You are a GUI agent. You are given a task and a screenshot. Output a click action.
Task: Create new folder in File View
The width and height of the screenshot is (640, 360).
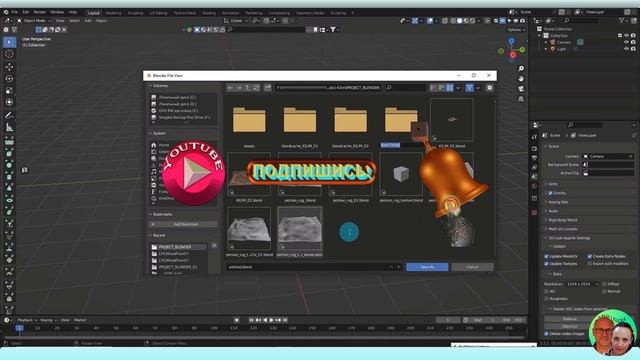pos(267,87)
